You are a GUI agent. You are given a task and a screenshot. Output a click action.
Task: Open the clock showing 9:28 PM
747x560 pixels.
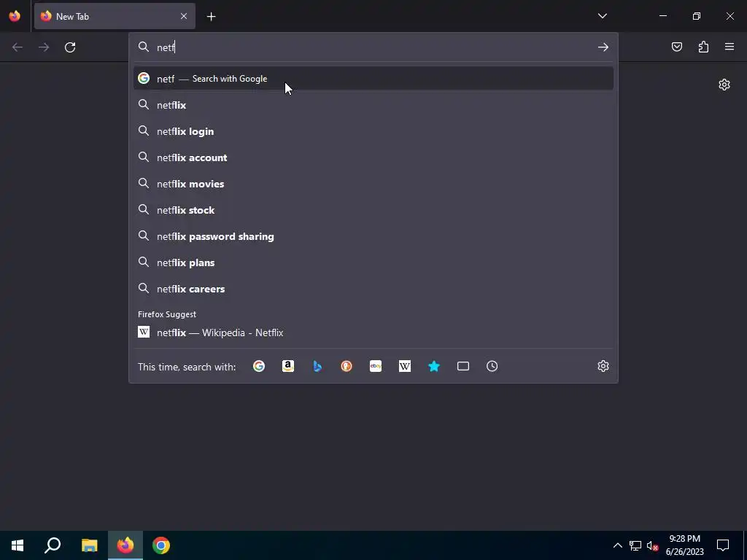[x=684, y=545]
